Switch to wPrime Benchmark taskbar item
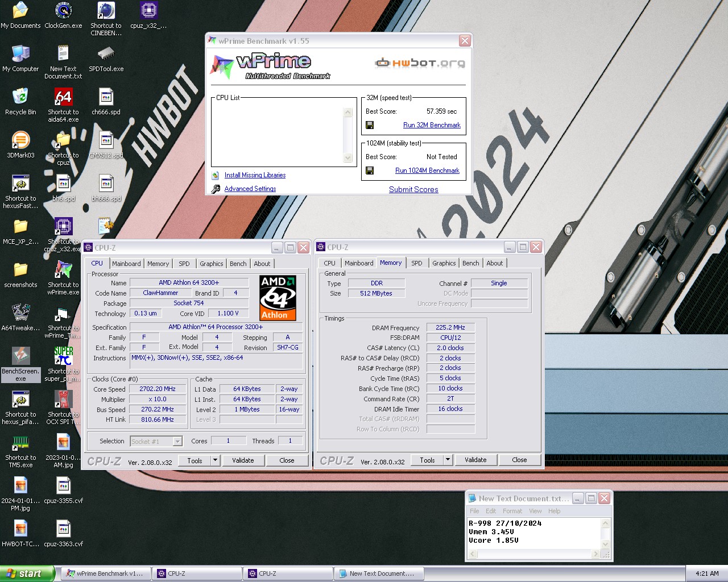728x582 pixels. pos(106,573)
